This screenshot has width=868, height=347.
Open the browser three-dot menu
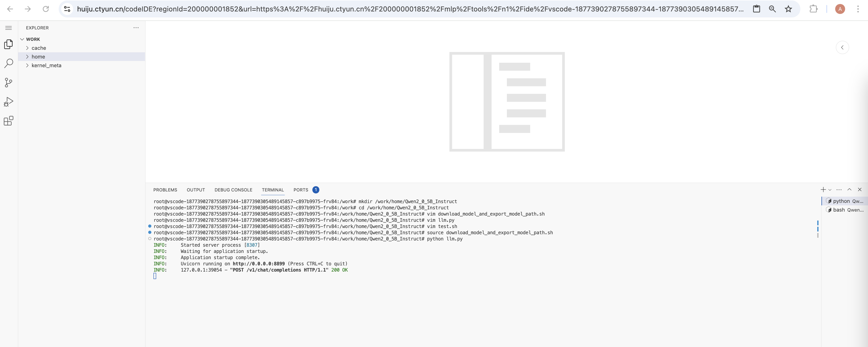point(858,9)
